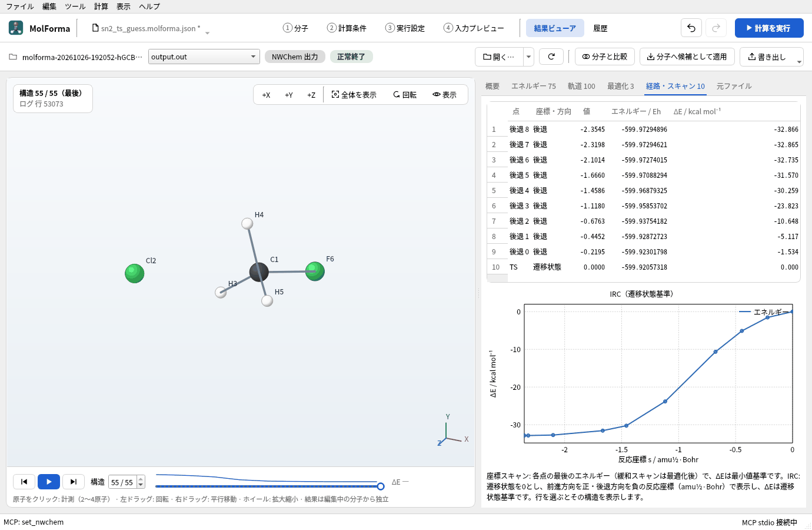This screenshot has width=812, height=530.
Task: Align view along +Z axis
Action: tap(311, 95)
